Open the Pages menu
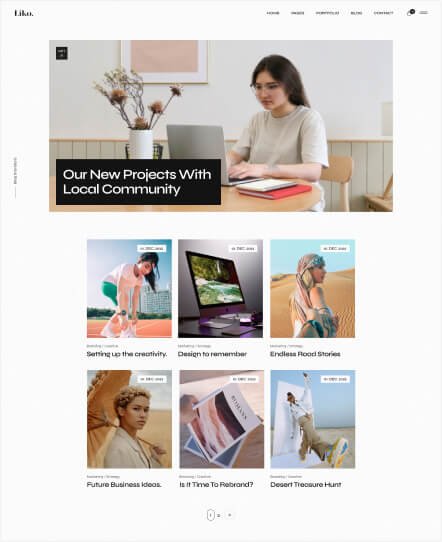The width and height of the screenshot is (442, 542). 297,13
